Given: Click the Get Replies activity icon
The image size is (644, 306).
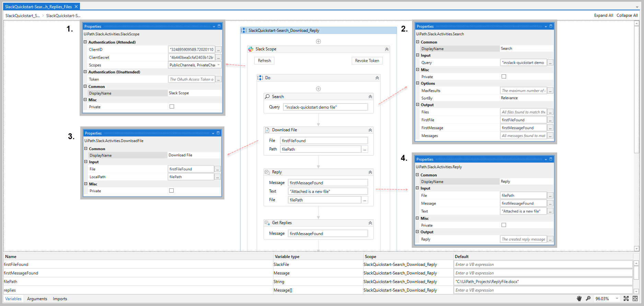Looking at the screenshot, I should [x=267, y=223].
